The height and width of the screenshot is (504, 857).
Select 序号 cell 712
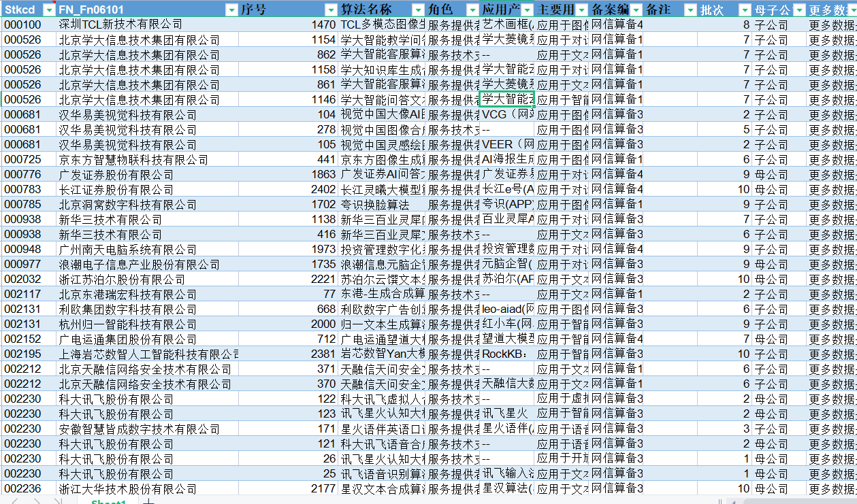click(289, 339)
